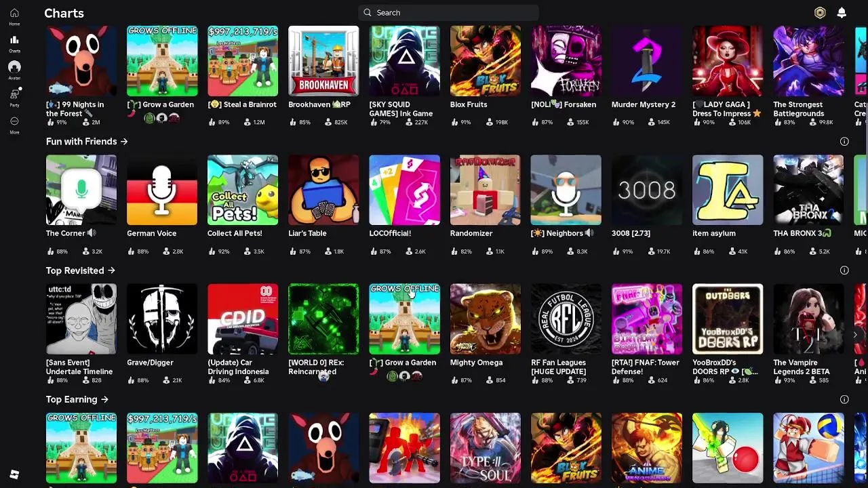Viewport: 868px width, 488px height.
Task: Open the Mighty Omega game title link
Action: click(x=476, y=363)
